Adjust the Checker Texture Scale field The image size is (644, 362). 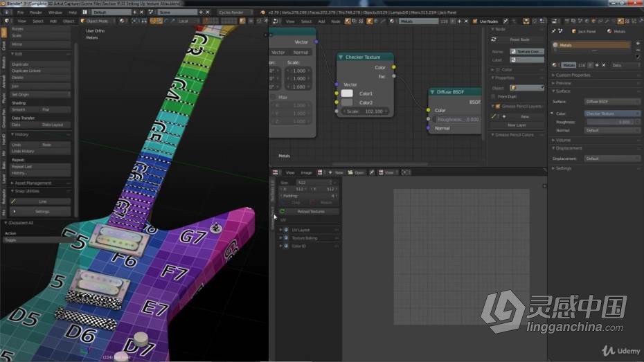click(x=366, y=111)
